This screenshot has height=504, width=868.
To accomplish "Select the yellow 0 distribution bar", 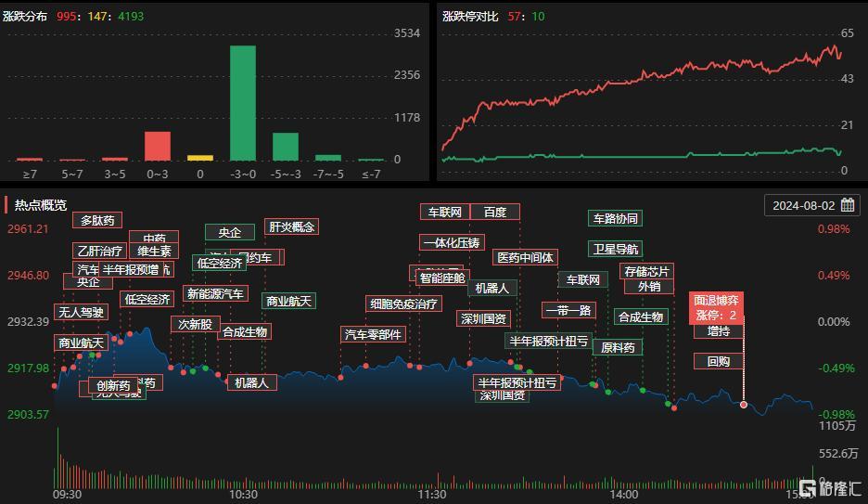I will click(x=200, y=159).
